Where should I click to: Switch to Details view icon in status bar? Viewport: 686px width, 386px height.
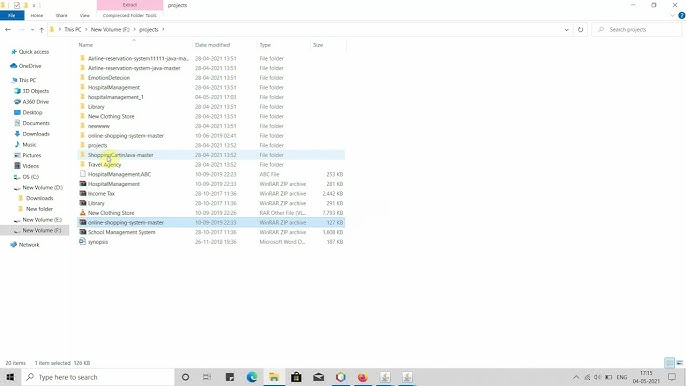coord(669,363)
